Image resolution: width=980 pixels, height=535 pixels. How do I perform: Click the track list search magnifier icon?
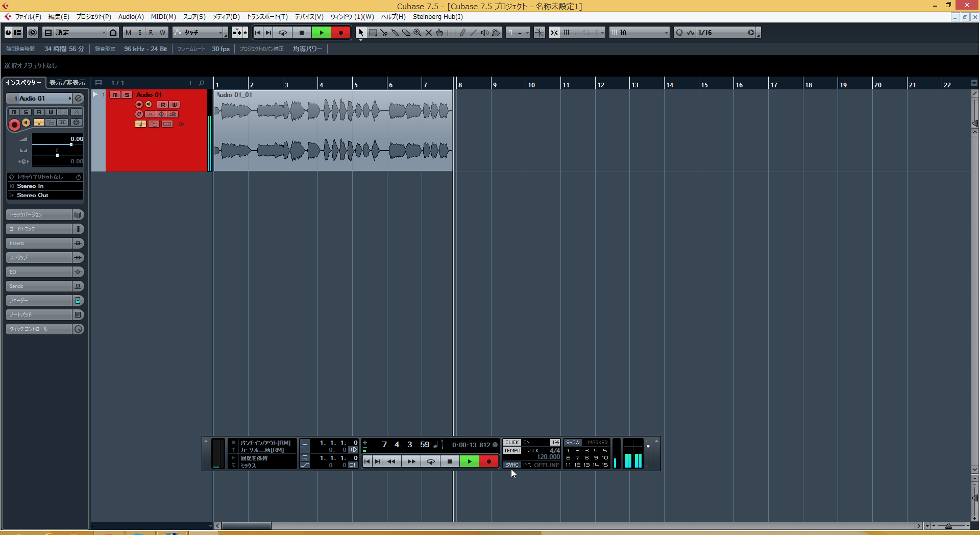202,83
